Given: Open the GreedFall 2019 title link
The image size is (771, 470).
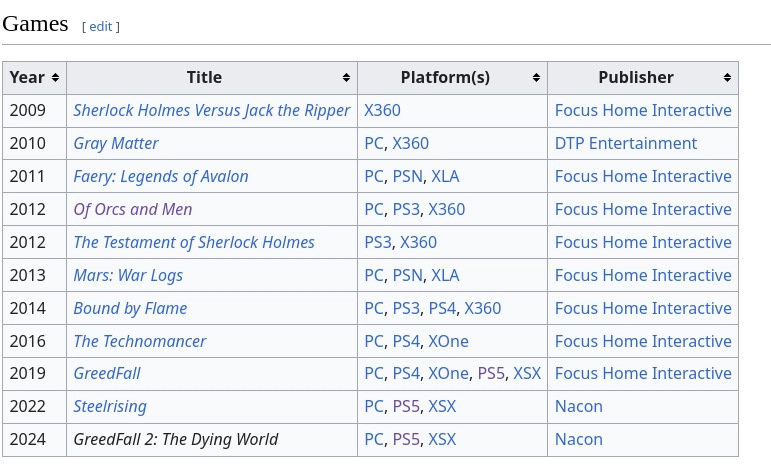Looking at the screenshot, I should pyautogui.click(x=107, y=374).
